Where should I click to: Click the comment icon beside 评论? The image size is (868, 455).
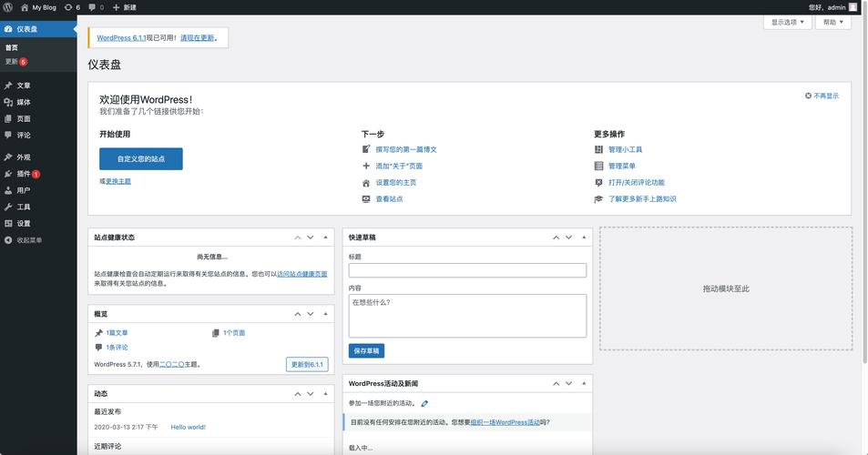(8, 135)
